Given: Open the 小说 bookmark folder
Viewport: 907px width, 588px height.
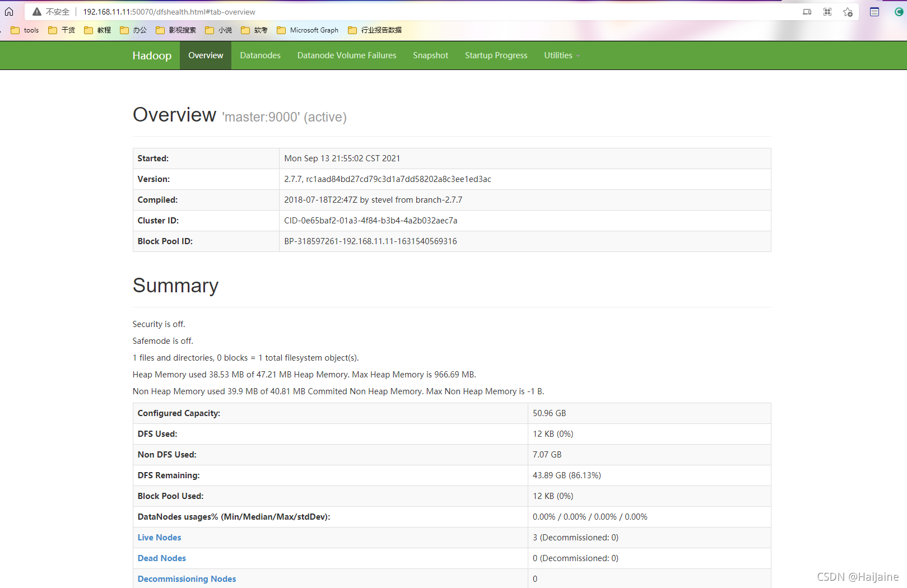Looking at the screenshot, I should click(x=218, y=30).
